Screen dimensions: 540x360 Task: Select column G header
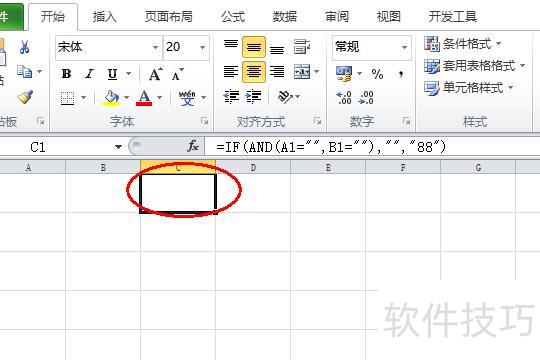click(x=478, y=167)
